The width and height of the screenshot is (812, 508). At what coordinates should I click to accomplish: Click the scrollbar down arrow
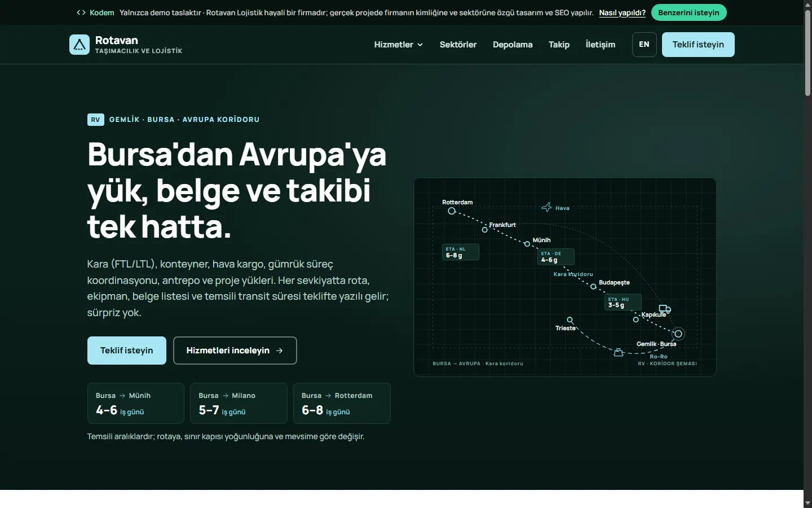coord(807,503)
